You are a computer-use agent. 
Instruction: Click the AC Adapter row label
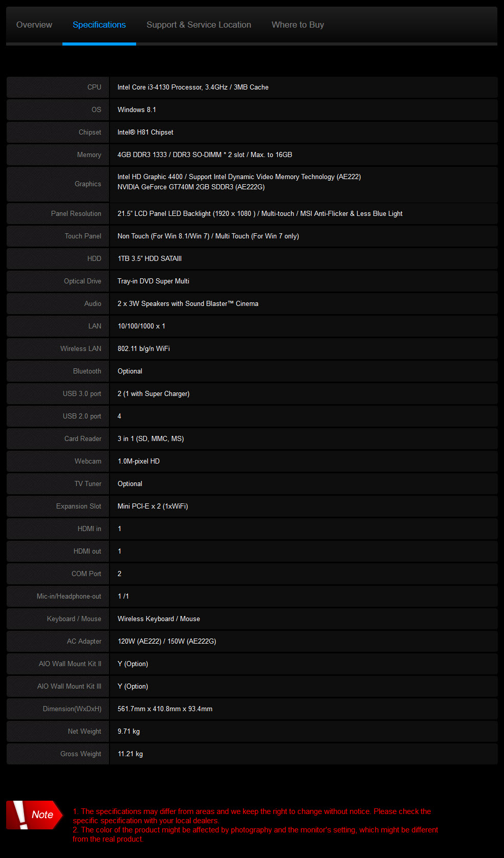[84, 642]
